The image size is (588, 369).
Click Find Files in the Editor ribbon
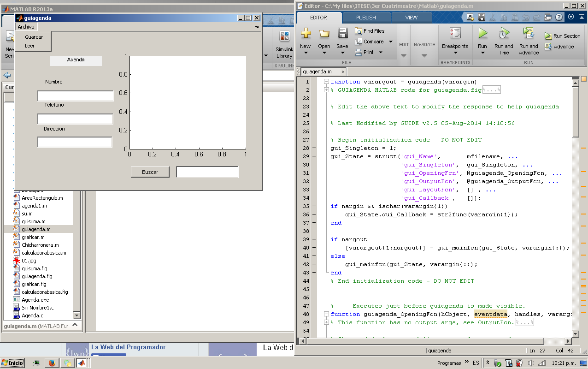click(x=370, y=31)
